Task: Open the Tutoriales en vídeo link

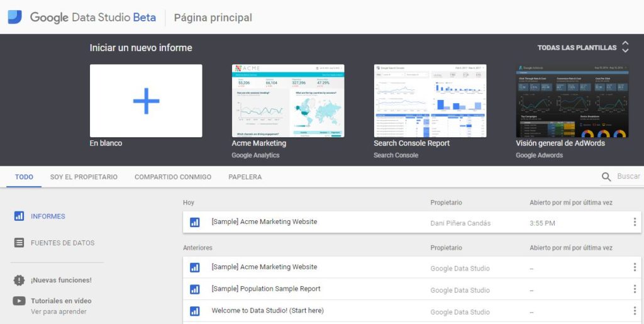Action: 61,301
